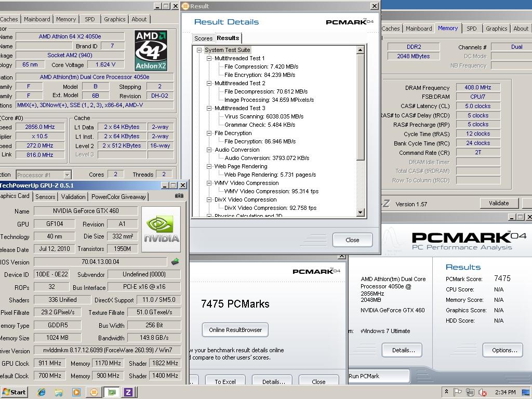Switch to PCMark orange taskbar icon

pos(94,392)
